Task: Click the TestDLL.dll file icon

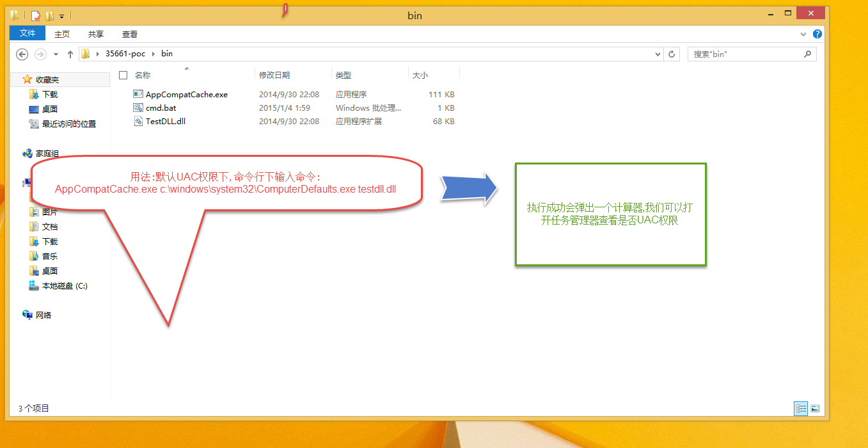Action: click(x=138, y=121)
